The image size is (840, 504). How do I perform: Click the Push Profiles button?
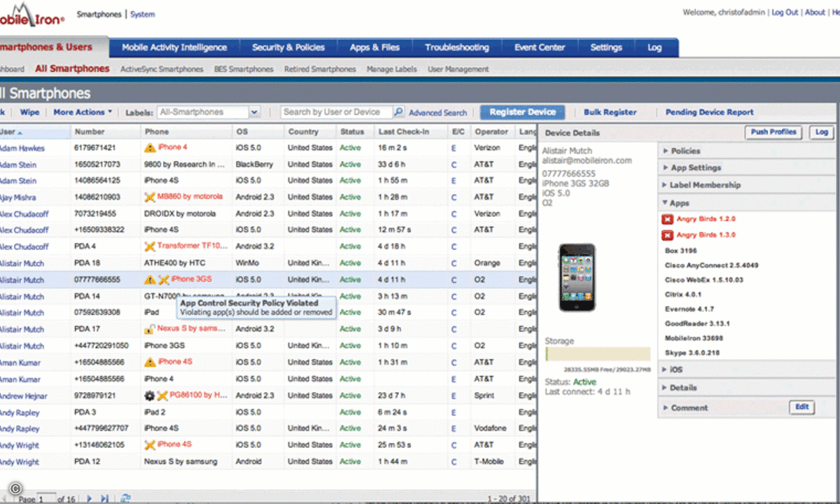coord(773,132)
